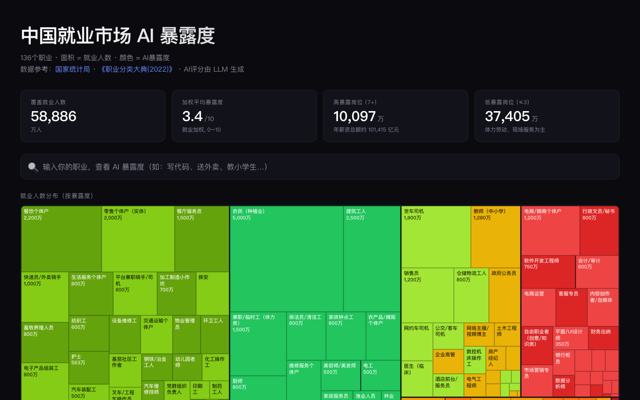640x400 pixels.
Task: Click the 货车司机 1,800万 cell
Action: pyautogui.click(x=436, y=237)
